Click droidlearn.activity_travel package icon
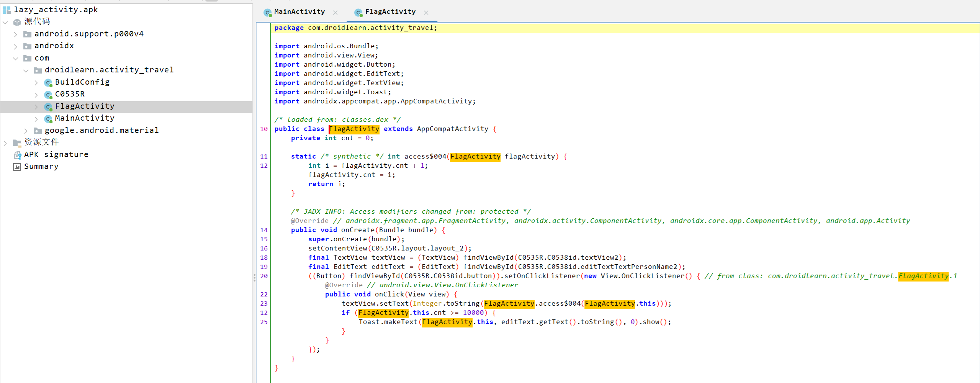The width and height of the screenshot is (980, 383). pyautogui.click(x=38, y=70)
